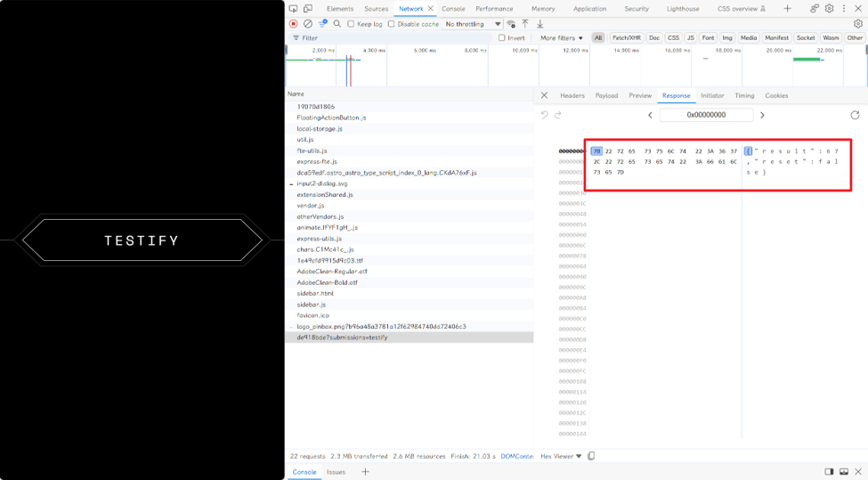Viewport: 868px width, 480px height.
Task: Toggle device toolbar icon
Action: [308, 8]
